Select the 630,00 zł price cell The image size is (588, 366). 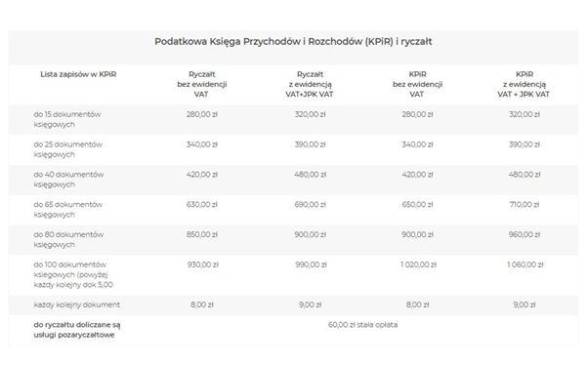202,205
